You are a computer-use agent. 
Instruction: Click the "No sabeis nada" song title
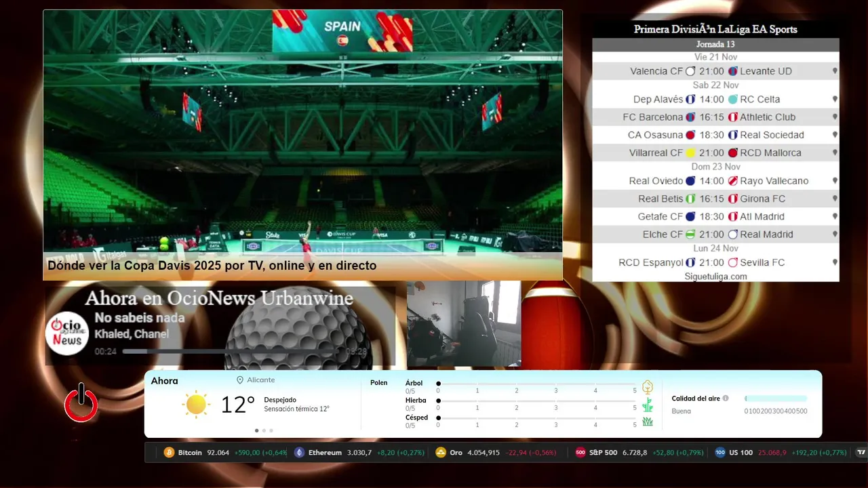click(139, 318)
